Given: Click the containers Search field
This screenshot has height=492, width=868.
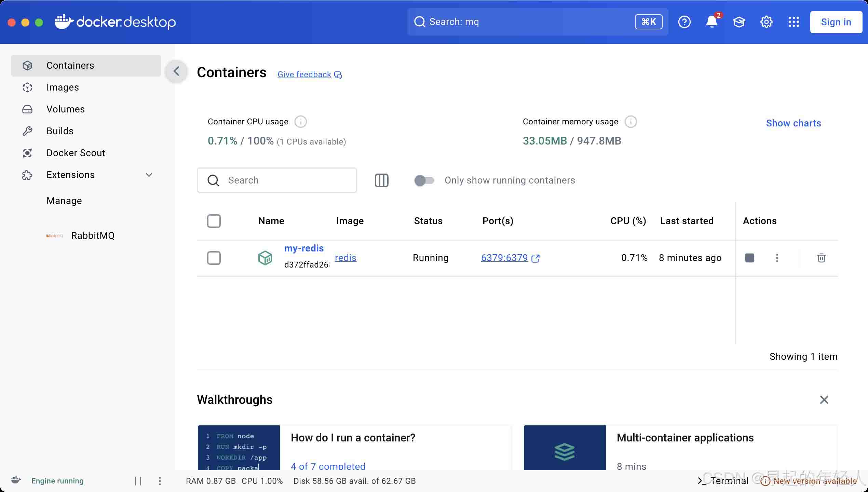Looking at the screenshot, I should coord(277,180).
